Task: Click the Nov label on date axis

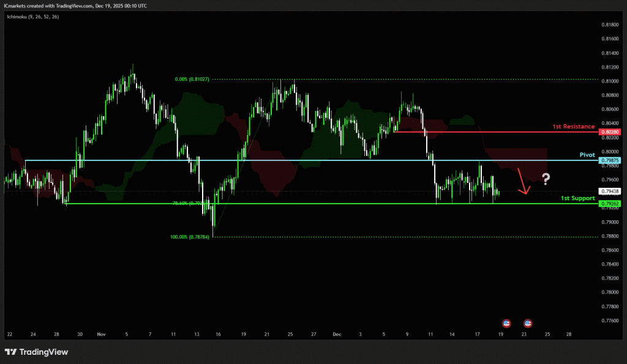Action: click(x=101, y=335)
